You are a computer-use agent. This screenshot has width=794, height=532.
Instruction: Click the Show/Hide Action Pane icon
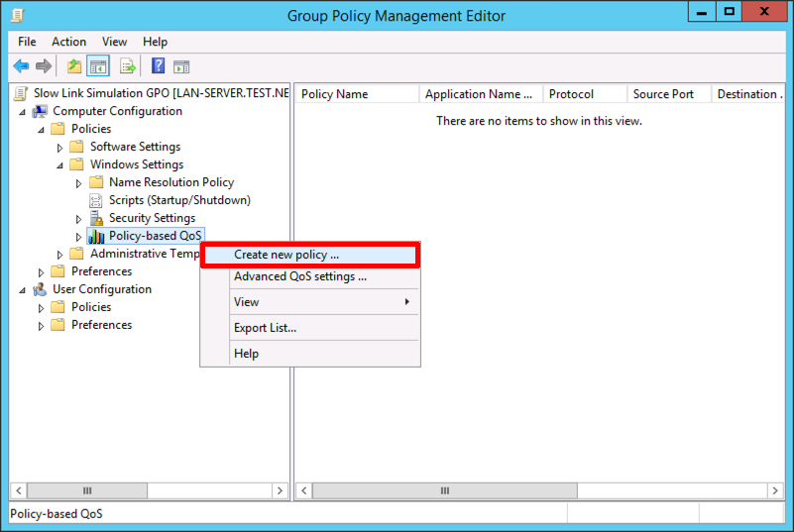pos(181,66)
